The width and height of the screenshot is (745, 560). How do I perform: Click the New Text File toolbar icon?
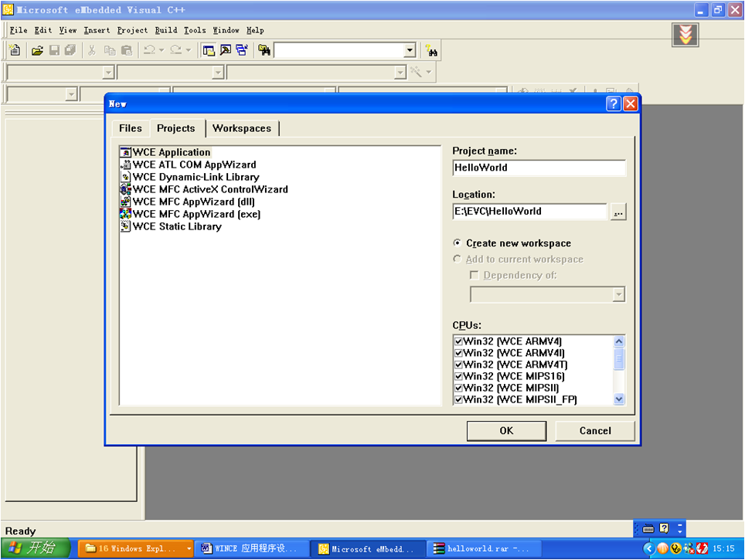point(14,50)
